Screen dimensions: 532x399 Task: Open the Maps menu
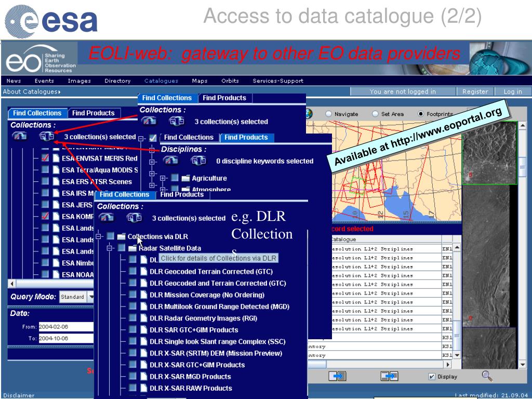(199, 81)
